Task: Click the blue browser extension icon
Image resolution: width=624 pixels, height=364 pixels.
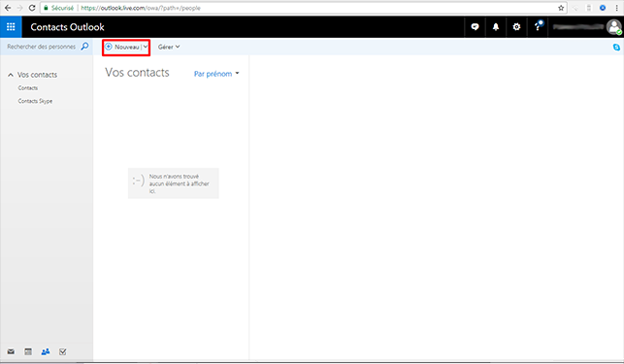Action: point(603,8)
